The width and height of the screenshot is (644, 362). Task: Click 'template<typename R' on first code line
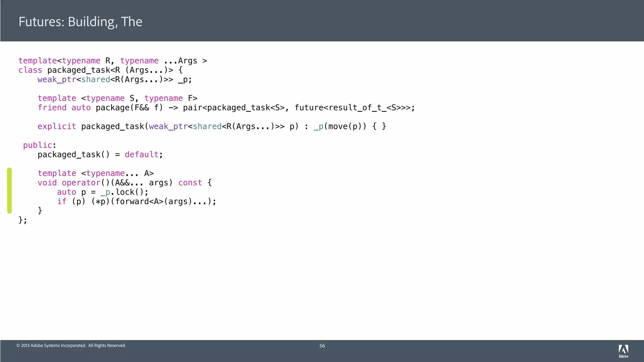pyautogui.click(x=64, y=61)
